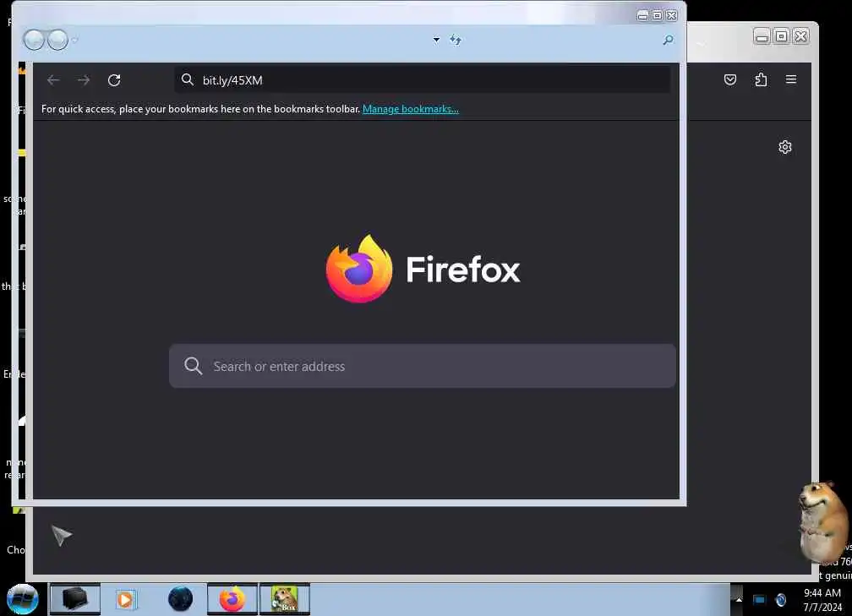This screenshot has width=852, height=616.
Task: Open the Firefox hamburger application menu
Action: tap(791, 79)
